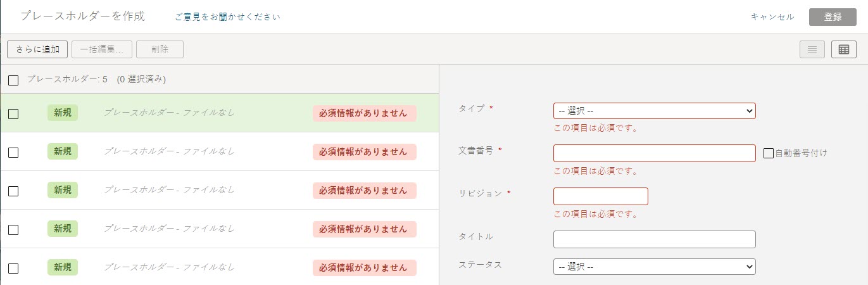Screen dimensions: 868x285
Task: Click キャンセル link
Action: point(772,17)
